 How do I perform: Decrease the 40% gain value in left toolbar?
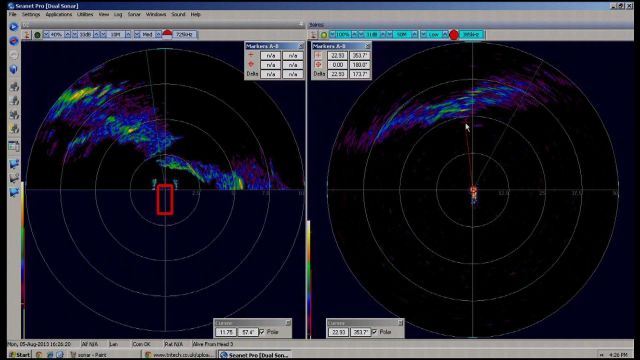pyautogui.click(x=46, y=35)
